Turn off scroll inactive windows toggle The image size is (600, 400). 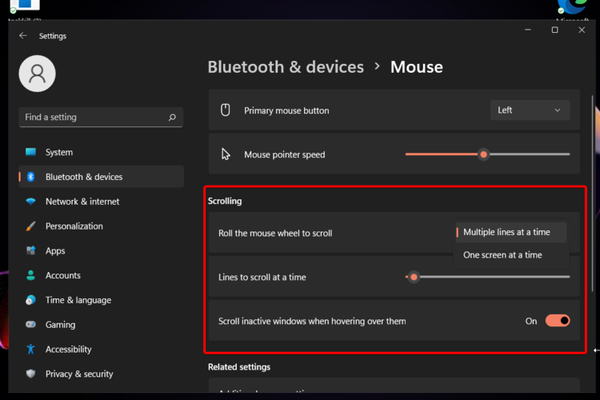[x=557, y=321]
